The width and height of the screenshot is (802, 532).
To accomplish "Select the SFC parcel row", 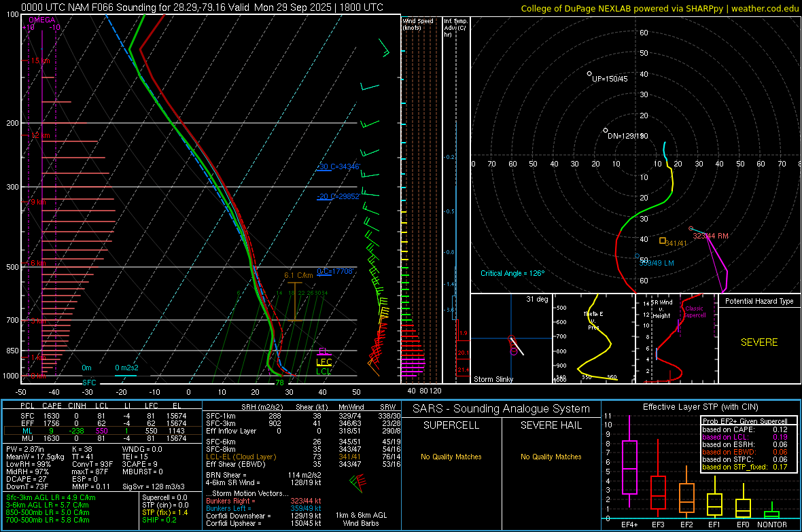I will tap(103, 416).
